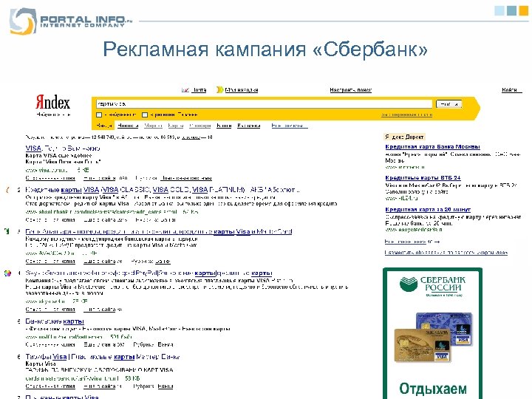The width and height of the screenshot is (532, 399).
Task: Open the Настроить поиск link
Action: point(350,90)
